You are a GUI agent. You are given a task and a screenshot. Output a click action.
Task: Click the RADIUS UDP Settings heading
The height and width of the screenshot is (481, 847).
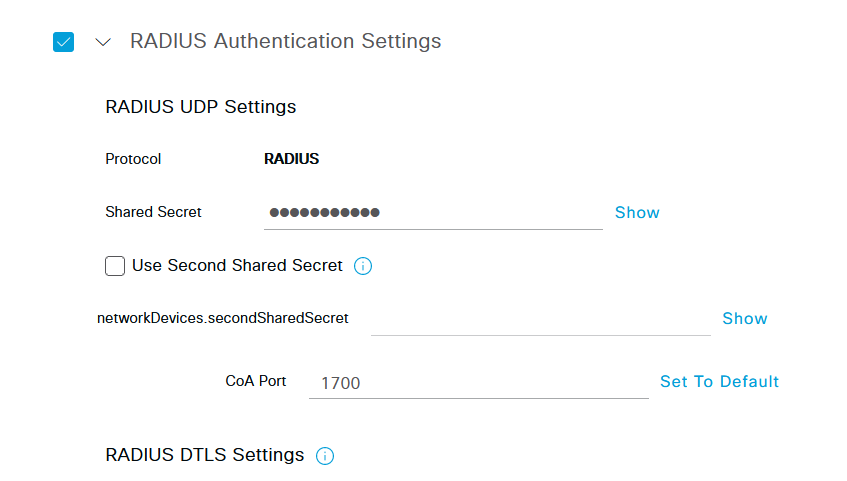click(200, 106)
